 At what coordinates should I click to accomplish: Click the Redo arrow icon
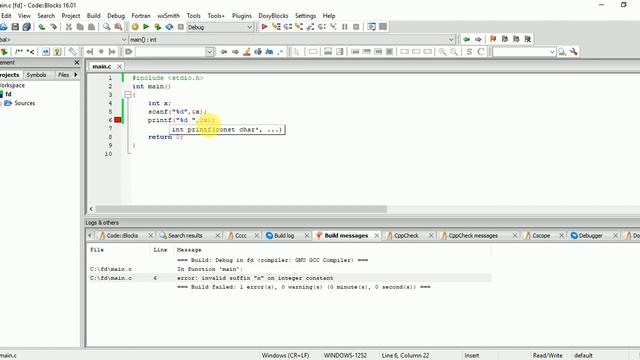(x=53, y=27)
